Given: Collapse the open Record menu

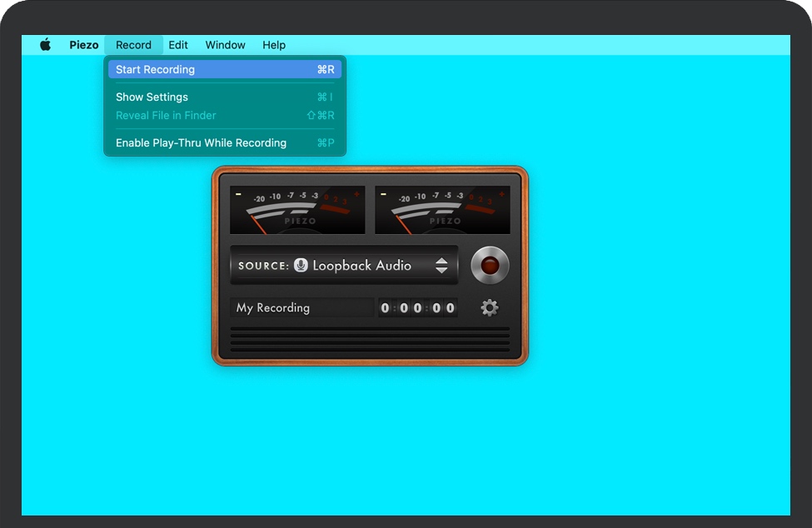Looking at the screenshot, I should (133, 45).
